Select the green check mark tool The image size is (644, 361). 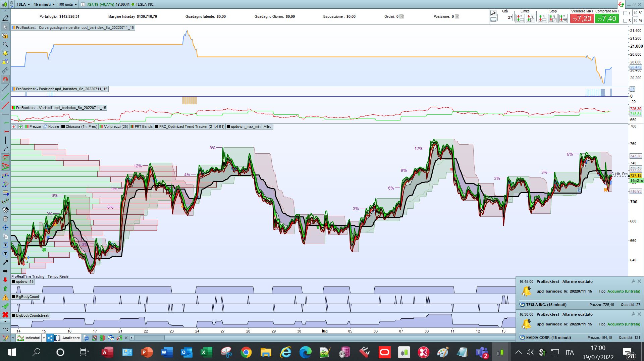point(5,306)
